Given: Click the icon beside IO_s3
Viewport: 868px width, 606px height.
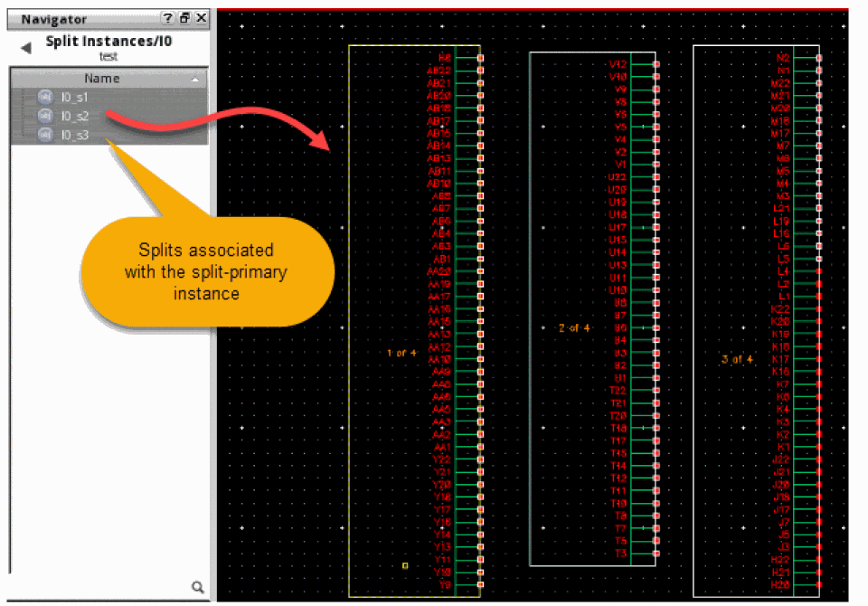Looking at the screenshot, I should tap(45, 135).
